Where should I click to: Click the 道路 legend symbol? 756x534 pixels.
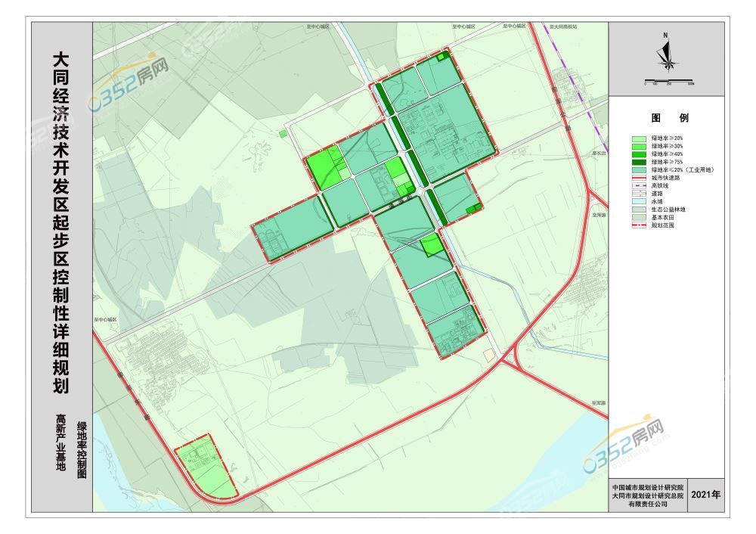(639, 194)
